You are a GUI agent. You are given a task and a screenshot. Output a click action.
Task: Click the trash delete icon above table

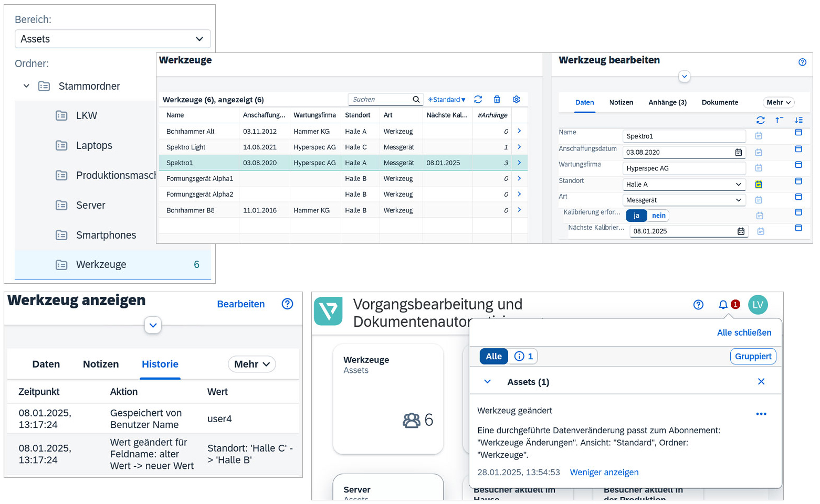tap(497, 99)
